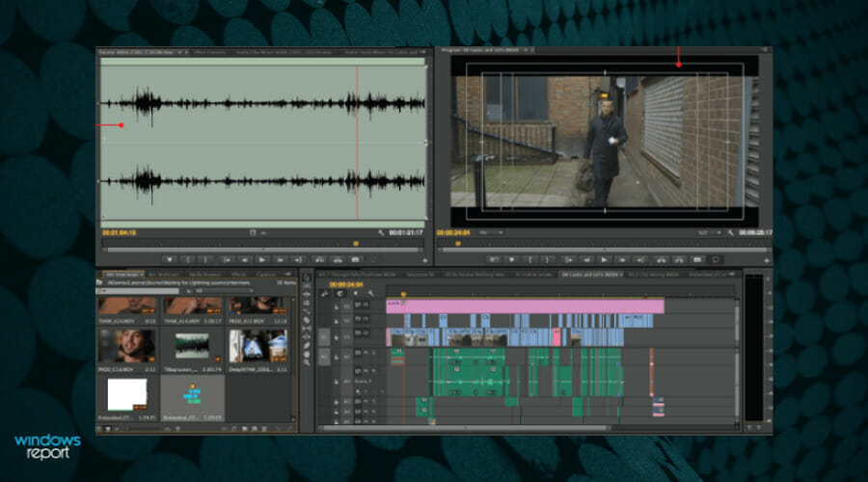The height and width of the screenshot is (482, 868).
Task: Click Lift button in Program monitor
Action: coord(661,259)
